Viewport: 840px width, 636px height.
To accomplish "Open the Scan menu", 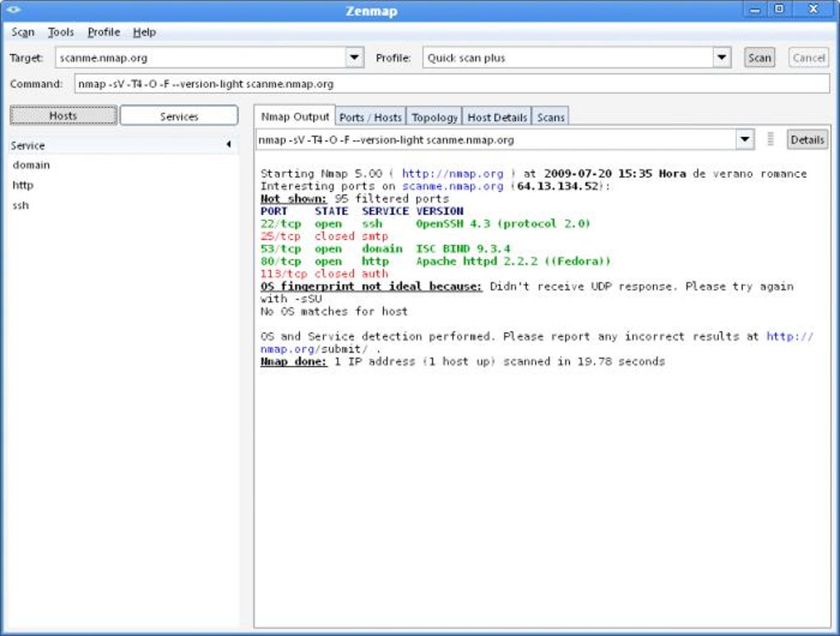I will tap(23, 32).
